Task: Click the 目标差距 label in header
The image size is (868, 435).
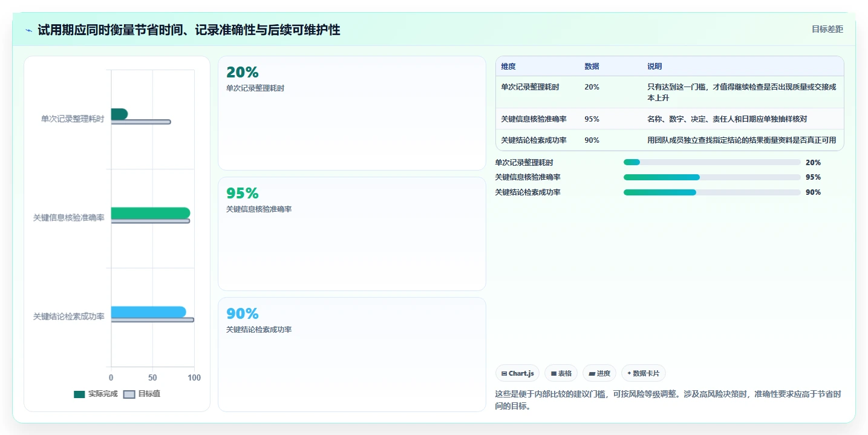Action: [x=827, y=29]
